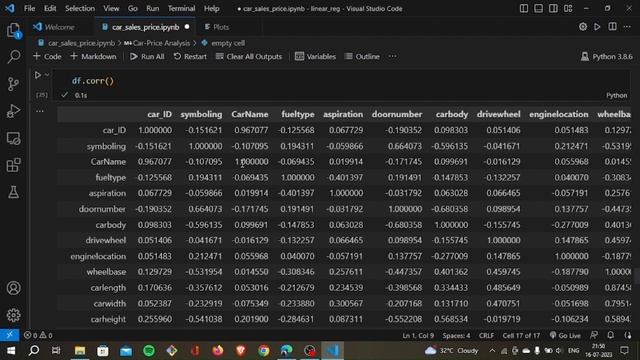640x360 pixels.
Task: Open File Explorer from taskbar
Action: click(x=80, y=350)
